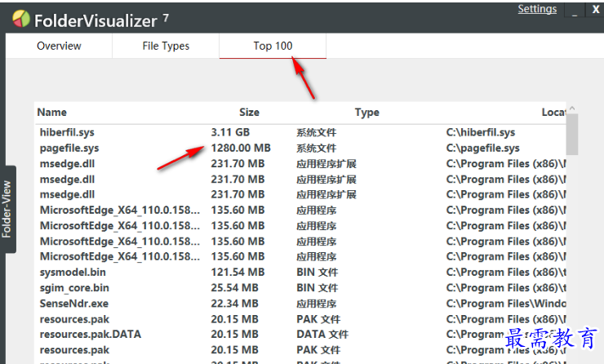This screenshot has width=604, height=364.
Task: Click the 1280.00 MB size value
Action: (241, 148)
